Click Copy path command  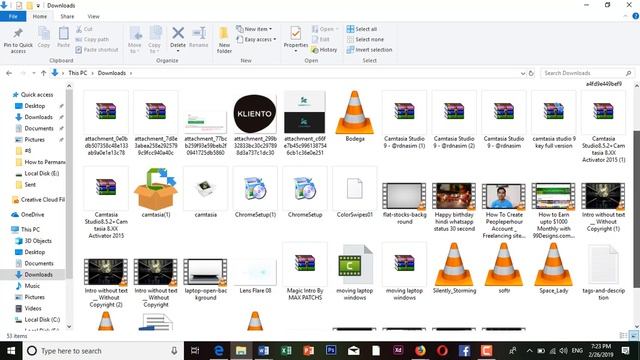click(x=92, y=39)
